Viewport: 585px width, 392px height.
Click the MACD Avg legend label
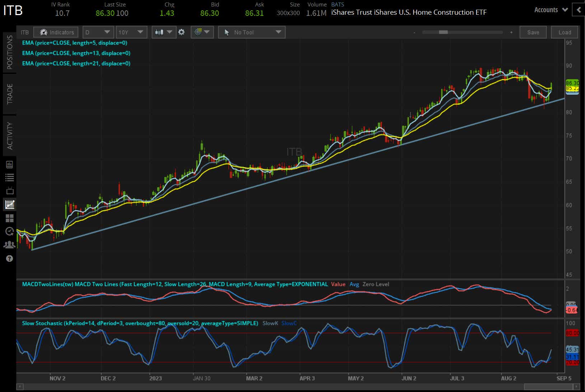coord(354,284)
